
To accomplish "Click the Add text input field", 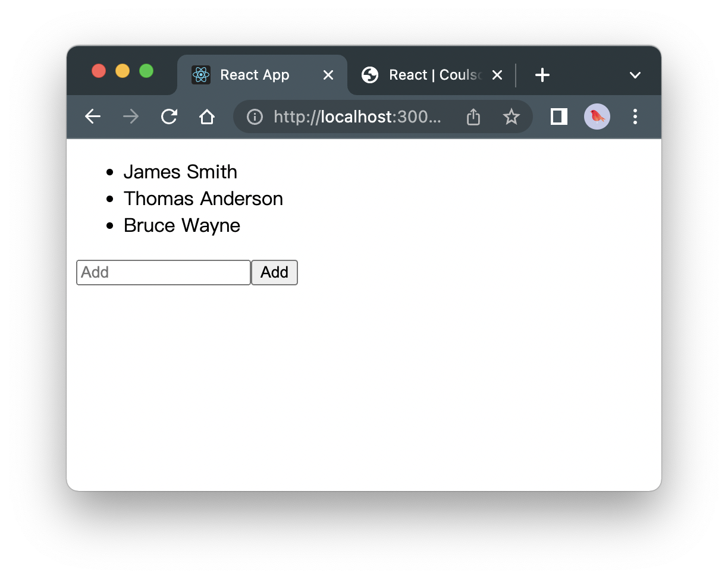I will tap(163, 272).
